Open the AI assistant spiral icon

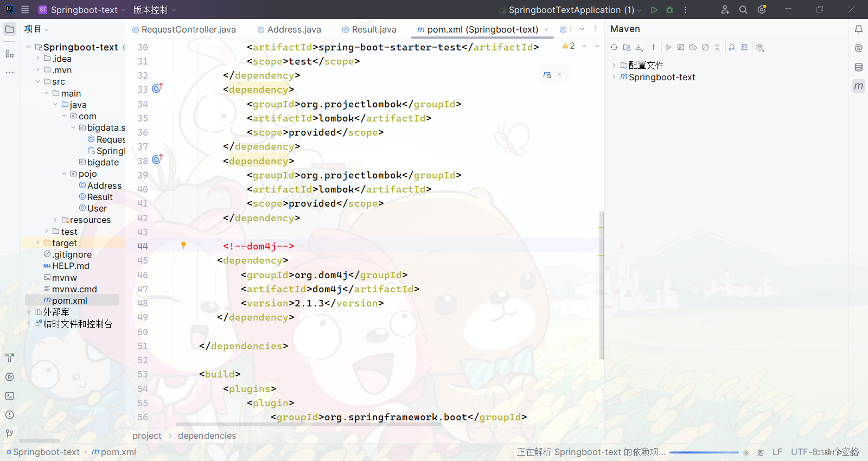click(x=858, y=48)
